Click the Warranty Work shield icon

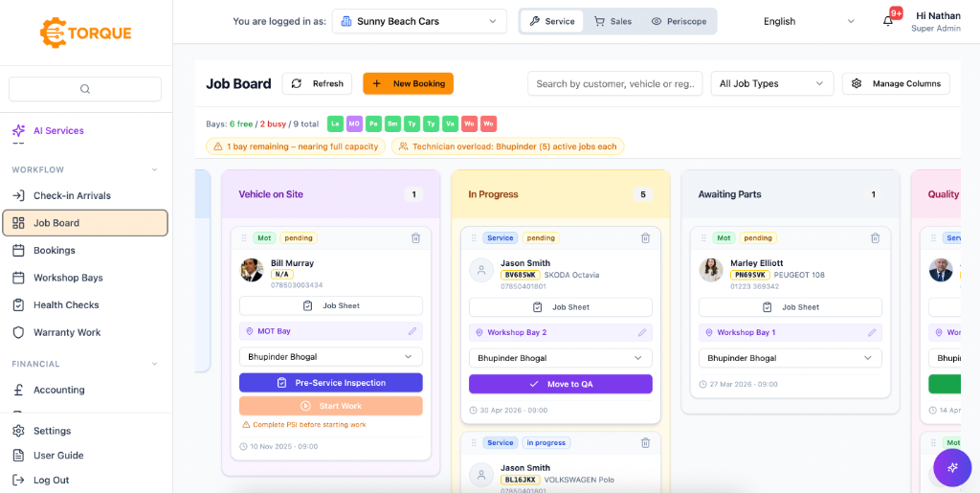tap(19, 332)
